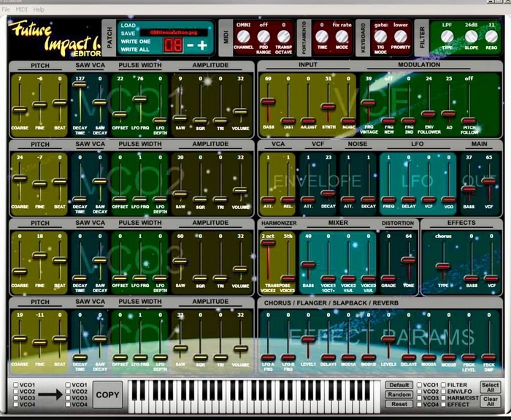Click the Harmonizer TRANSPOSE VOICE2 slider handle
This screenshot has width=511, height=420.
pos(268,243)
